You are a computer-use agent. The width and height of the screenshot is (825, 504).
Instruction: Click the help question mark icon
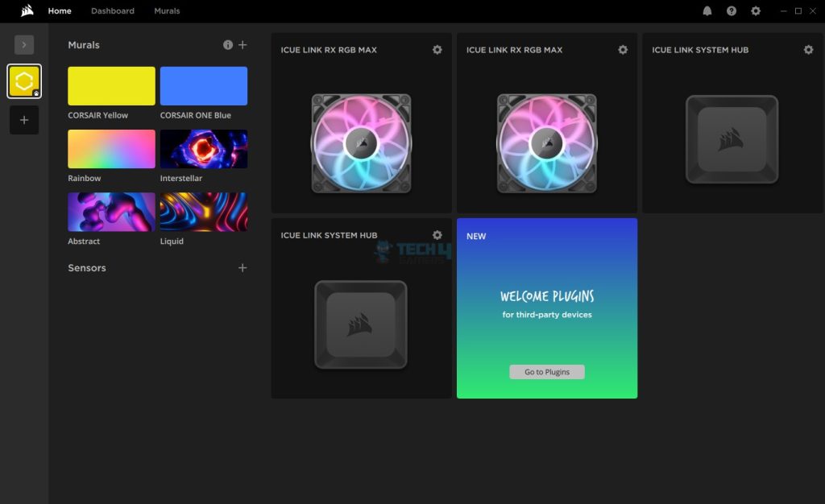click(732, 11)
